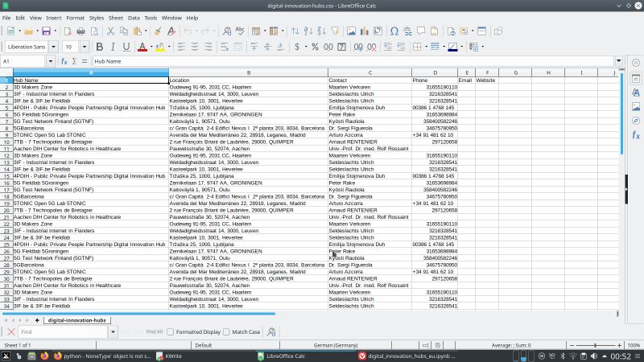Format as Percent icon
The width and height of the screenshot is (644, 362).
tap(315, 47)
